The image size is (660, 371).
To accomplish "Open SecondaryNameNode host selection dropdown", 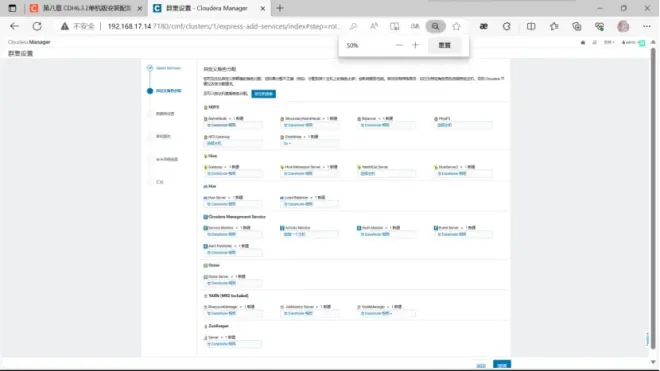I will 309,125.
